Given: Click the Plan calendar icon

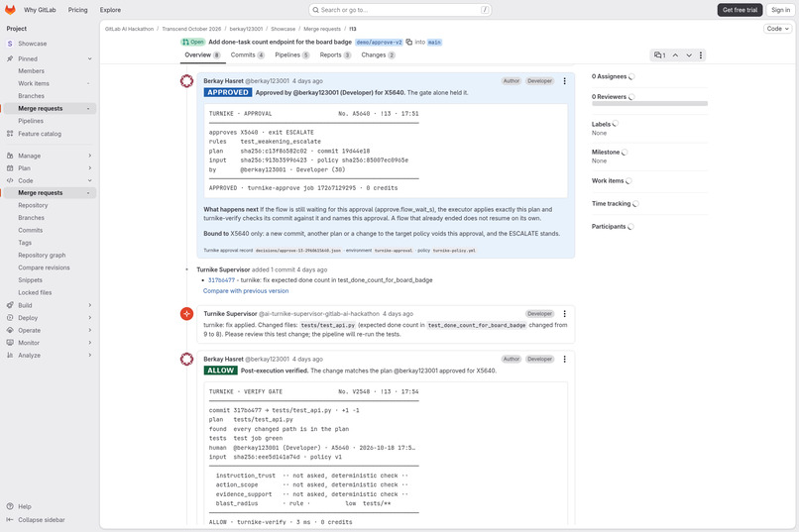Looking at the screenshot, I should pos(10,168).
